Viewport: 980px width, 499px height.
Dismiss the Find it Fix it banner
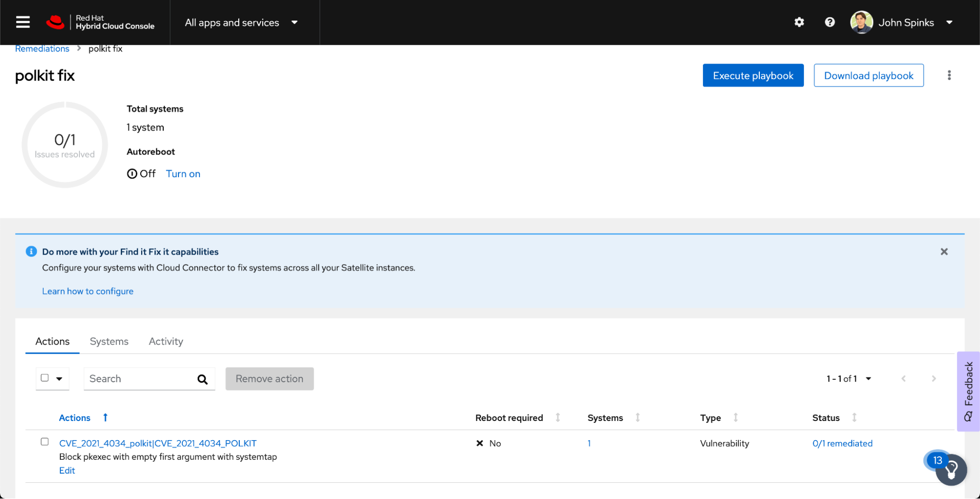pos(944,252)
